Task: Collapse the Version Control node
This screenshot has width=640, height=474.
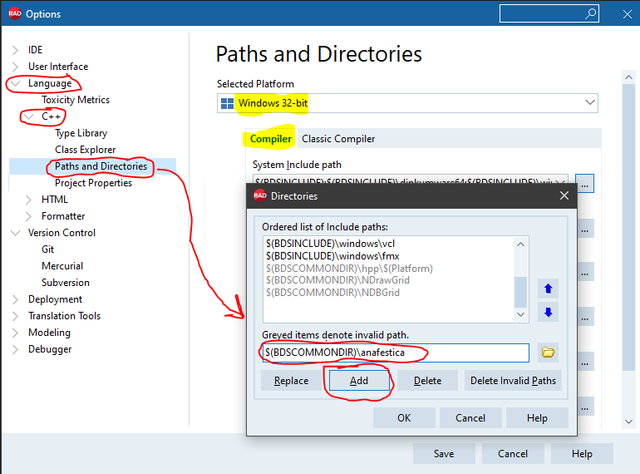Action: coord(16,233)
